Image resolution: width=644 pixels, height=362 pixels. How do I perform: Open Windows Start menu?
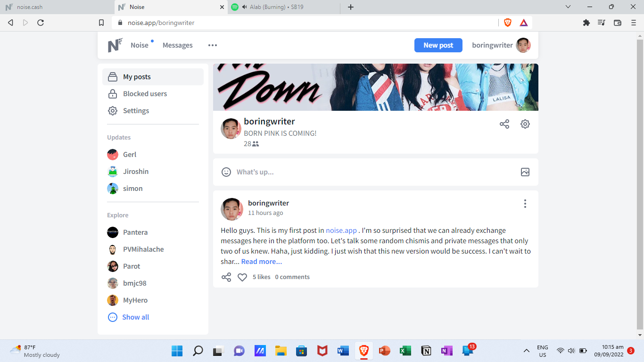[x=177, y=351]
